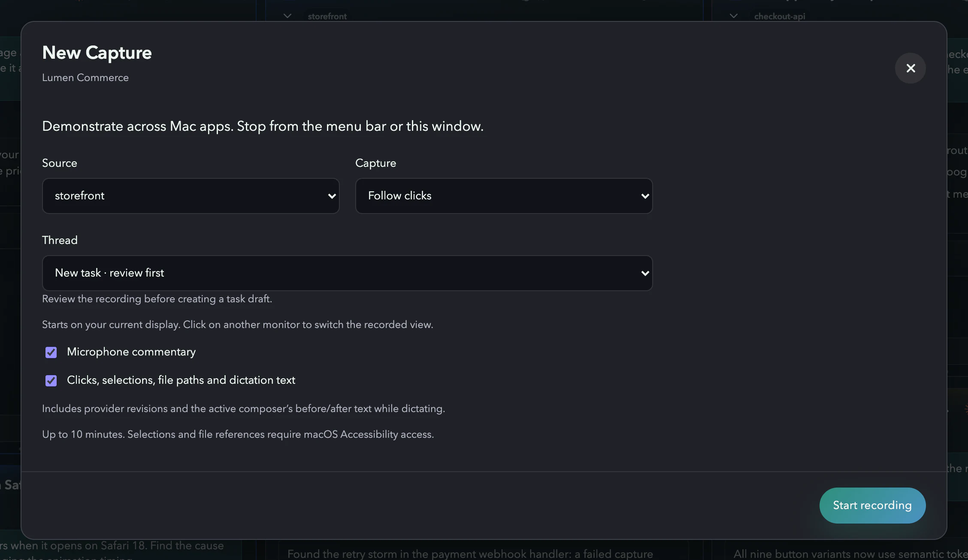Click the New Capture heading
This screenshot has height=560, width=968.
[97, 53]
